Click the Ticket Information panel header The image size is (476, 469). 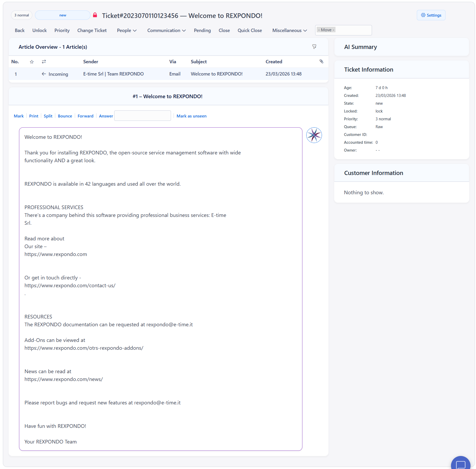(402, 70)
